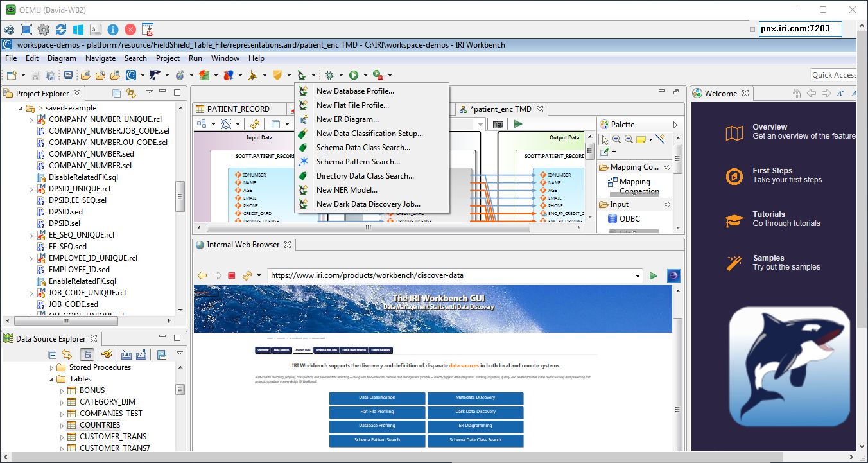Screen dimensions: 868x463
Task: Click the QEMU red stop circle icon
Action: tap(130, 30)
